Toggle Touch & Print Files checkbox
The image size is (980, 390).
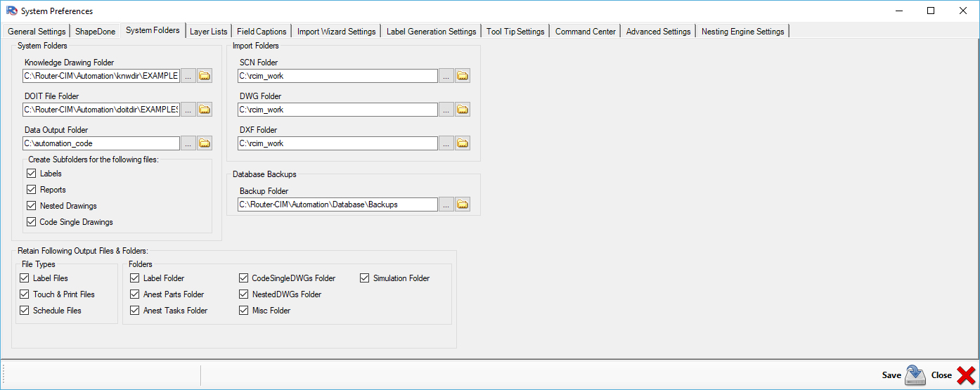(x=25, y=294)
